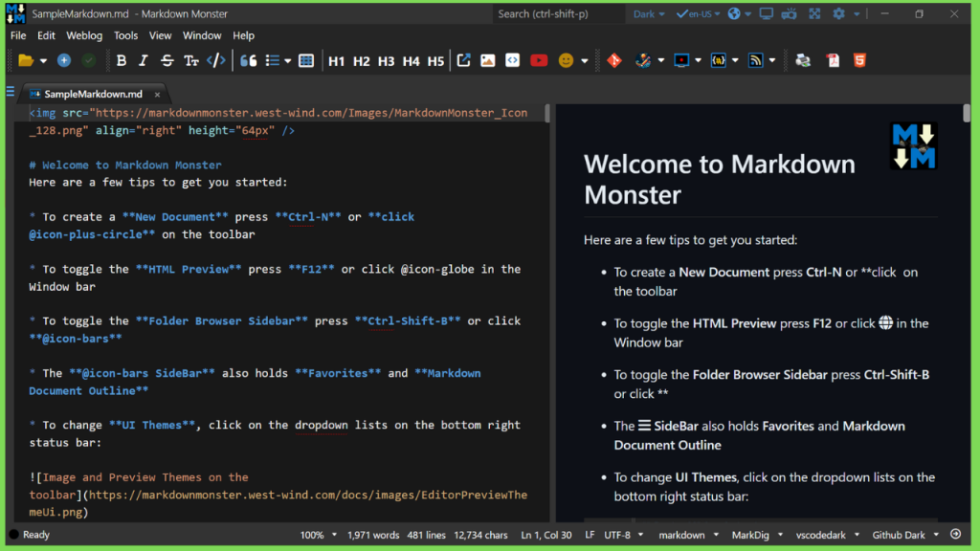Screen dimensions: 980x551
Task: Apply strikethrough formatting
Action: click(x=167, y=60)
